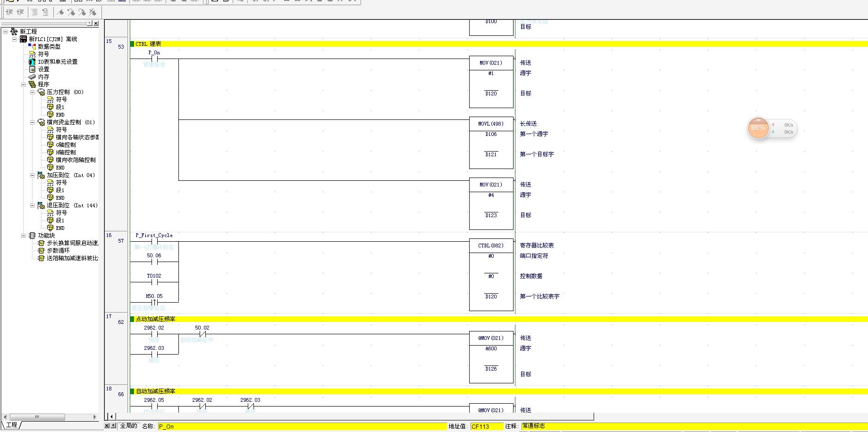Open the 数据类型 node icon
Screen dimensions: 868x432
(32, 47)
